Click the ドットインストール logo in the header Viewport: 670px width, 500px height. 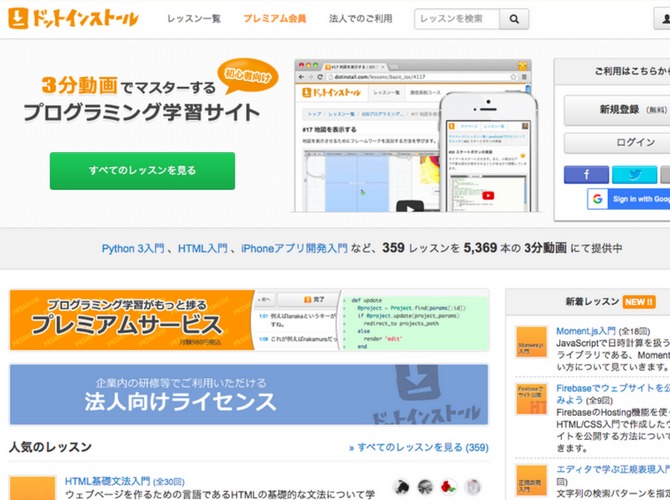73,18
